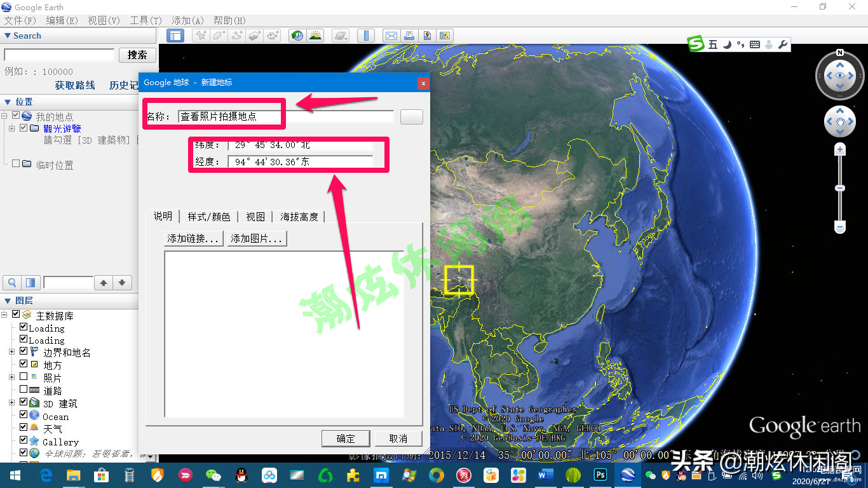Click the email envelope toolbar icon
Screen dimensions: 868x488
pos(391,36)
